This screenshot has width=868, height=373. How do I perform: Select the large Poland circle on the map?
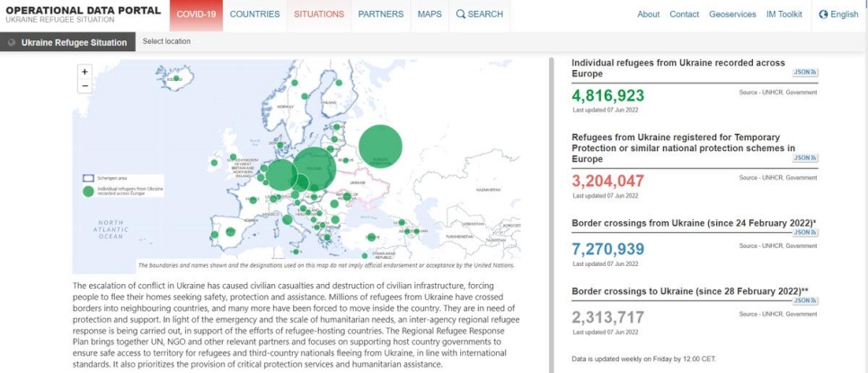[x=314, y=169]
